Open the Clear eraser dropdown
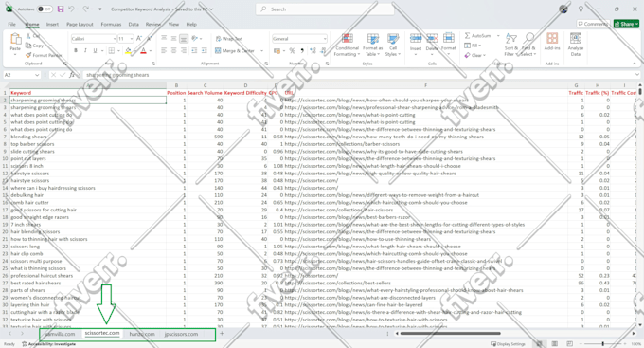The width and height of the screenshot is (644, 348). tap(474, 55)
